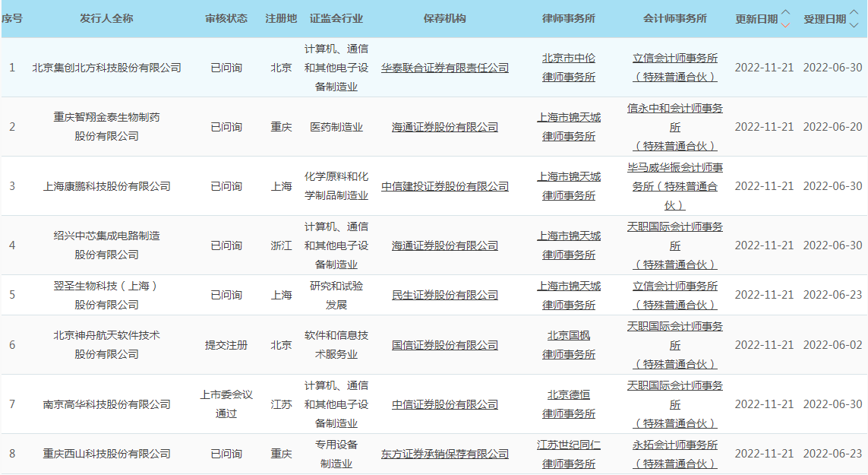Click 中信建投证券股份有限公司 link
Screen dimensions: 868x475
[445, 186]
